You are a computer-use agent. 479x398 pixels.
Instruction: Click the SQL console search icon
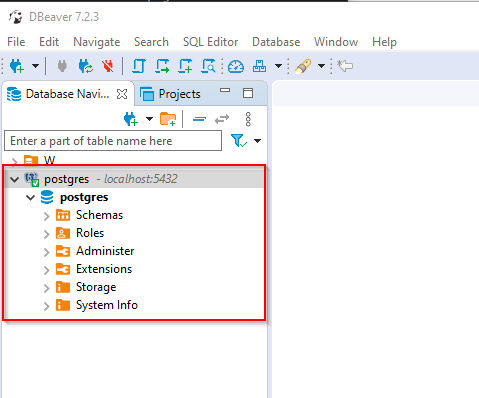(x=208, y=66)
